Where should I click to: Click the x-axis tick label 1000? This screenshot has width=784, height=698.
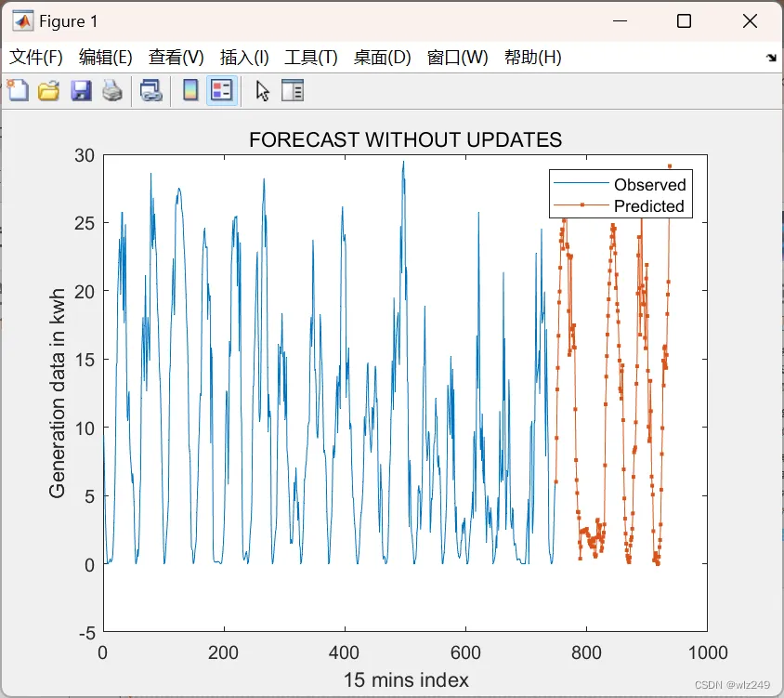[x=708, y=652]
